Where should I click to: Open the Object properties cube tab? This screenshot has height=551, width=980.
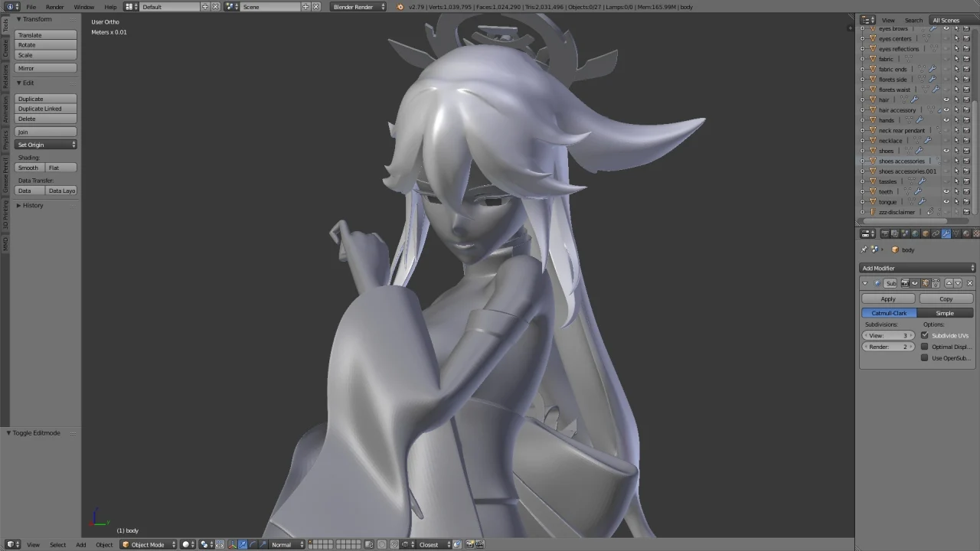(926, 233)
